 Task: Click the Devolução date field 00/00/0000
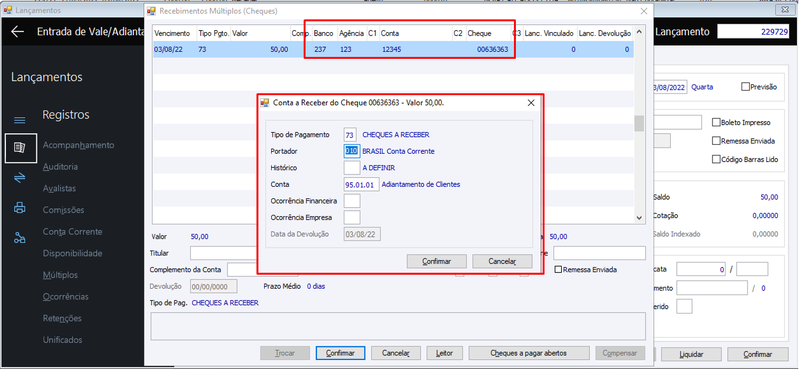(x=214, y=286)
